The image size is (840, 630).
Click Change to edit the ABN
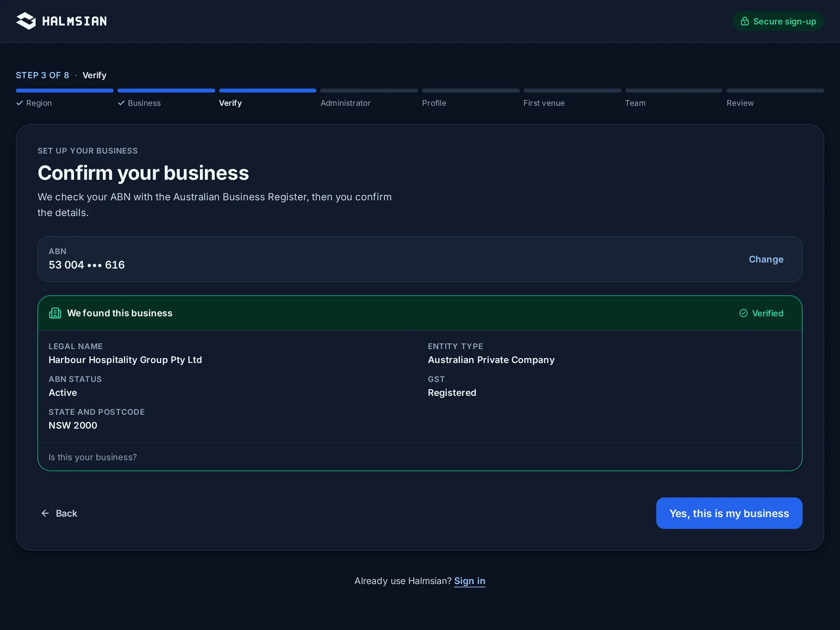click(766, 259)
